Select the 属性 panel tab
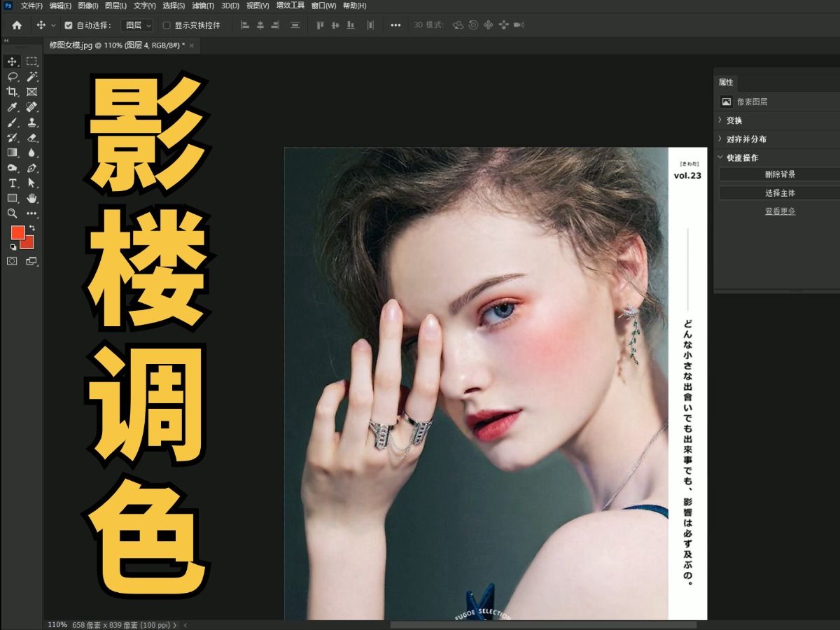840x630 pixels. tap(726, 82)
